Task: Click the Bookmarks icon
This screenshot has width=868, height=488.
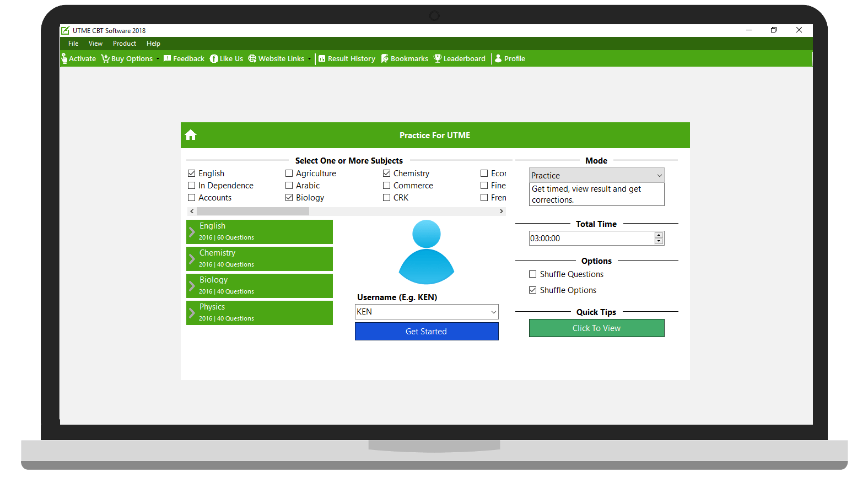Action: 385,58
